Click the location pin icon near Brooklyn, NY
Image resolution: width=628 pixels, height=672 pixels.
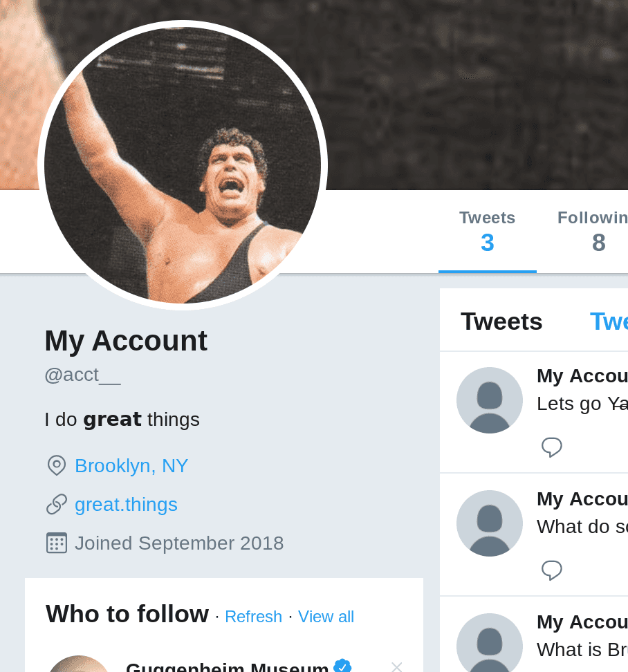coord(56,465)
